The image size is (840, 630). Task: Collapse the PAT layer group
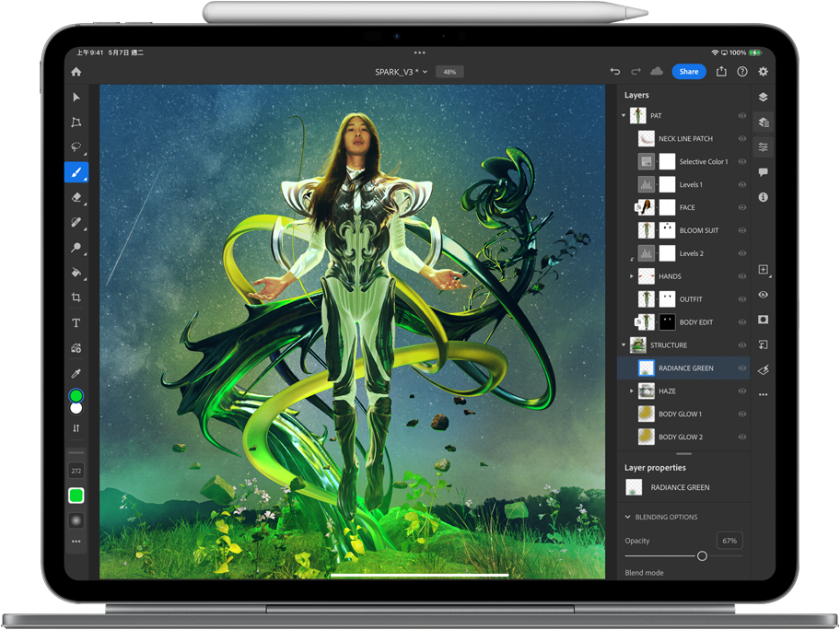[x=624, y=116]
